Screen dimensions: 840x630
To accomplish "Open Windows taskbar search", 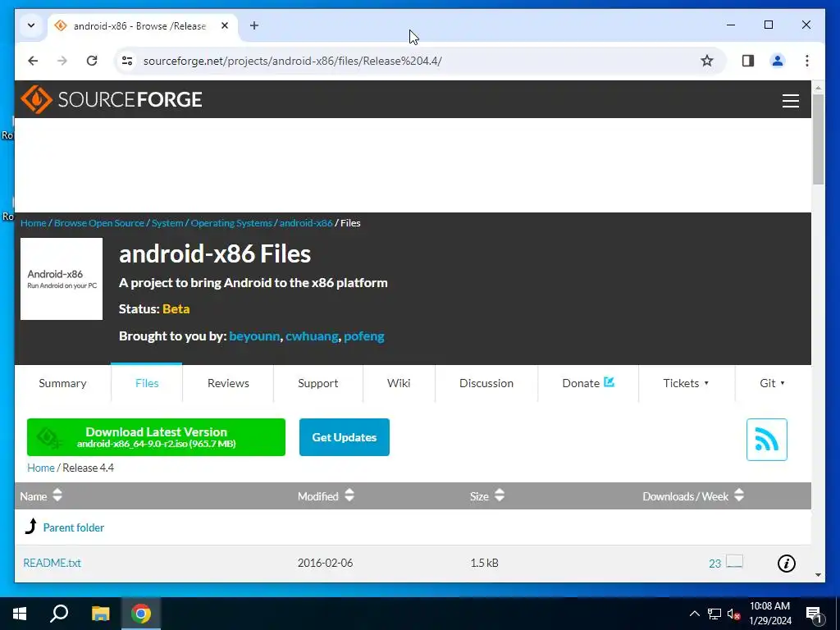I will [59, 614].
